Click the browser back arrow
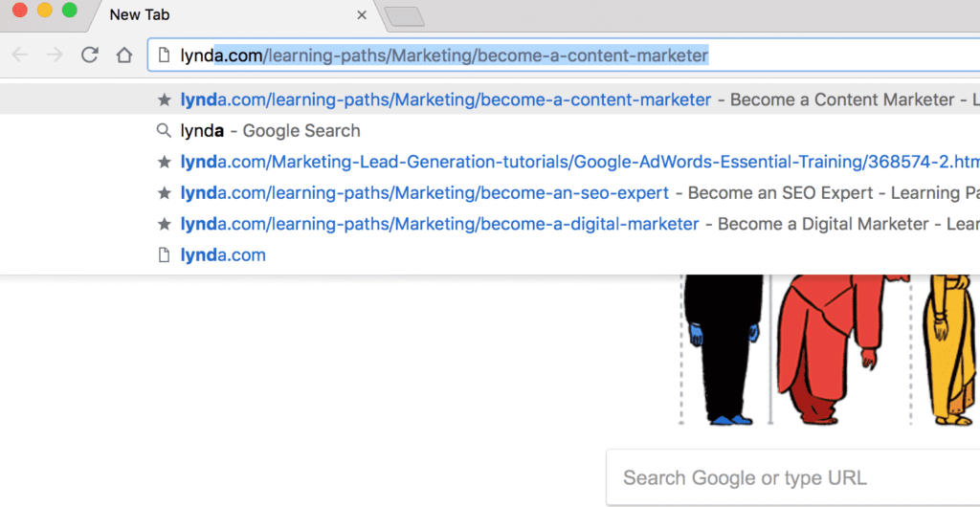This screenshot has height=507, width=980. [20, 55]
